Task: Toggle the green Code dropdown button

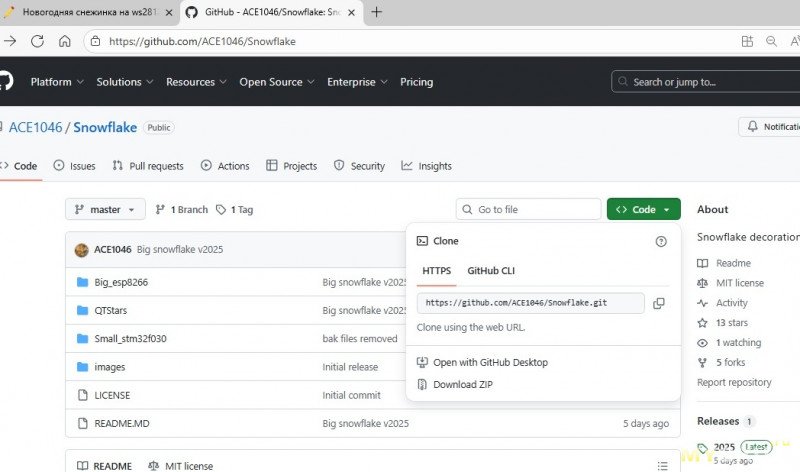Action: pyautogui.click(x=643, y=210)
